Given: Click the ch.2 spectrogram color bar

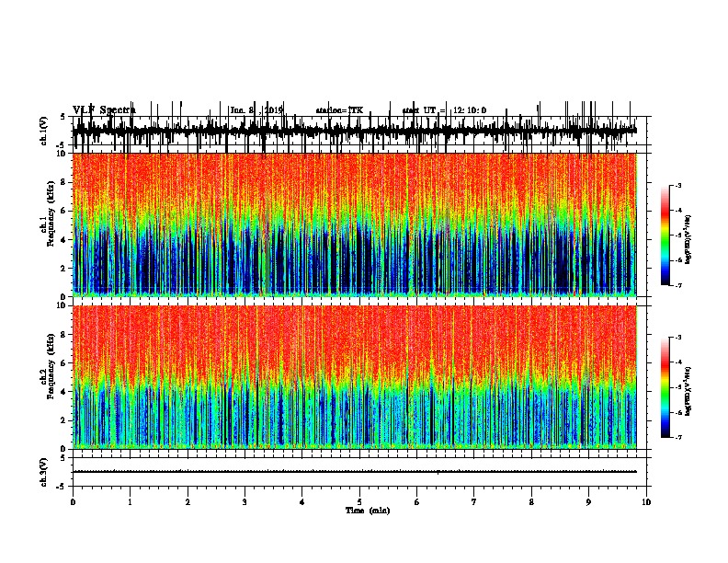Looking at the screenshot, I should click(665, 387).
